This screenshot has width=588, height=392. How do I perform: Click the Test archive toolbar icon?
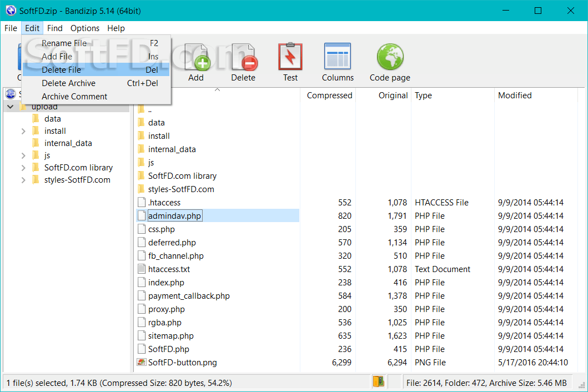[290, 57]
